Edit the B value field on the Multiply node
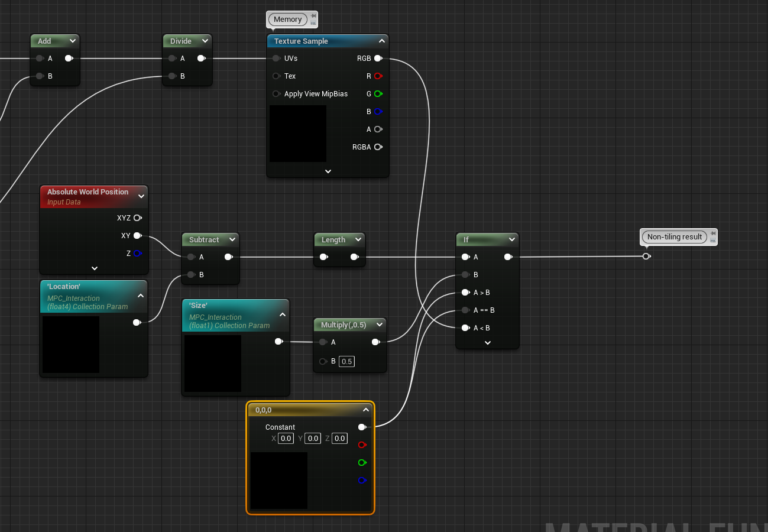 [x=346, y=361]
